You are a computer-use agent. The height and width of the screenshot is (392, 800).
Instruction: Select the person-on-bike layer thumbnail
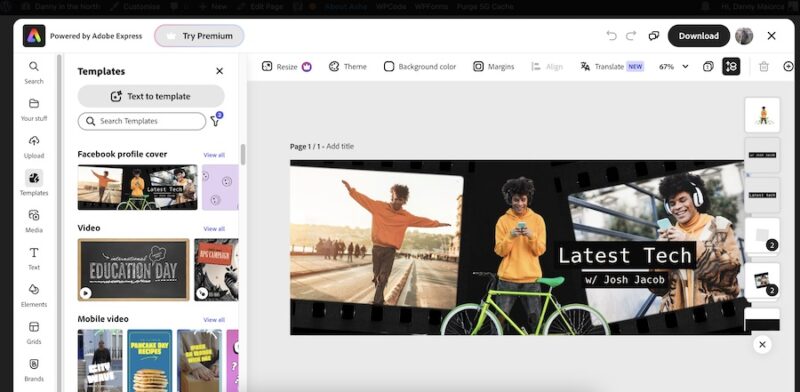pyautogui.click(x=762, y=115)
